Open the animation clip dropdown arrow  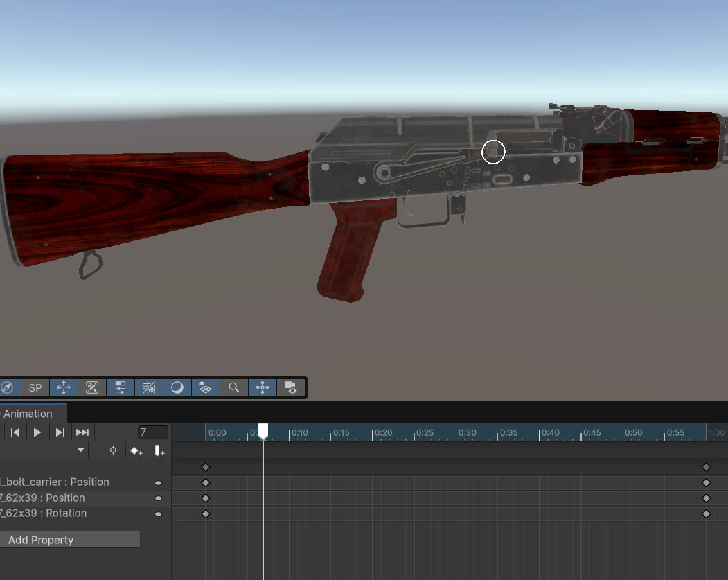[80, 450]
